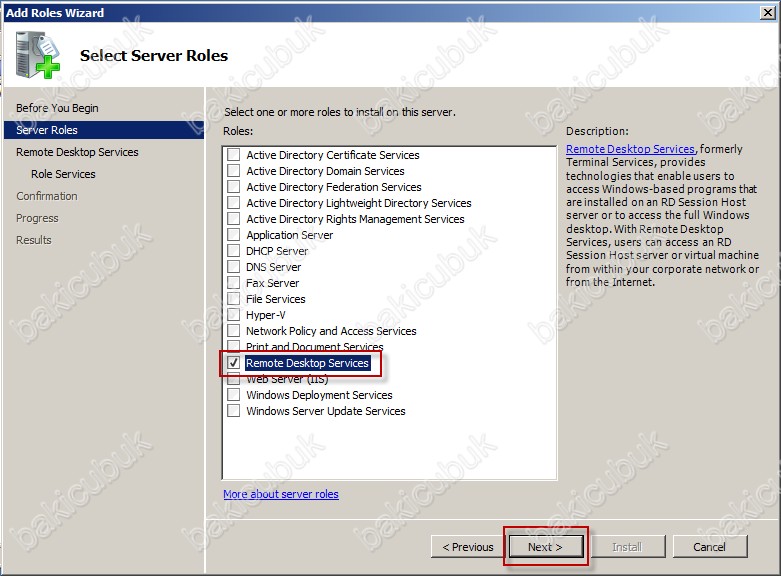Screen dimensions: 781x576
Task: Select the Remote Desktop Services role label
Action: point(307,363)
